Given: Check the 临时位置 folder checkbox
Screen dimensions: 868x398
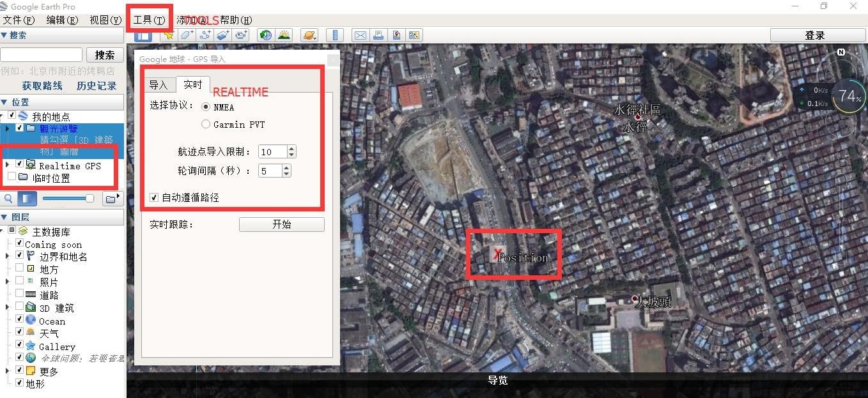Looking at the screenshot, I should [x=12, y=177].
